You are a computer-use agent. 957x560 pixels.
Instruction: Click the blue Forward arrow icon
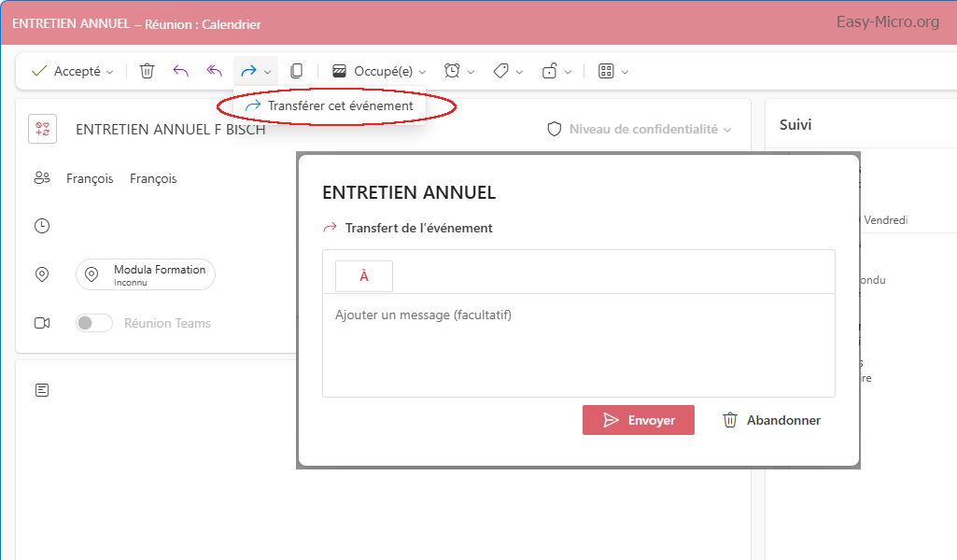(x=248, y=71)
